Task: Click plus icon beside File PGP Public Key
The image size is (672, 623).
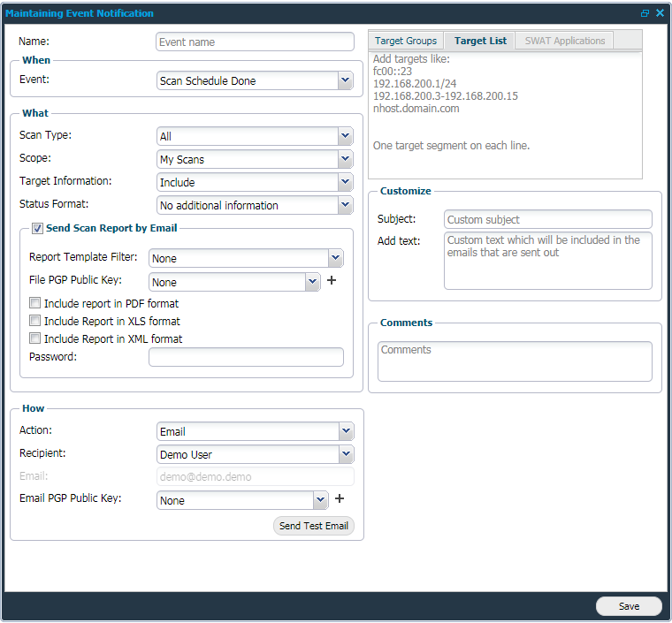Action: (x=332, y=281)
